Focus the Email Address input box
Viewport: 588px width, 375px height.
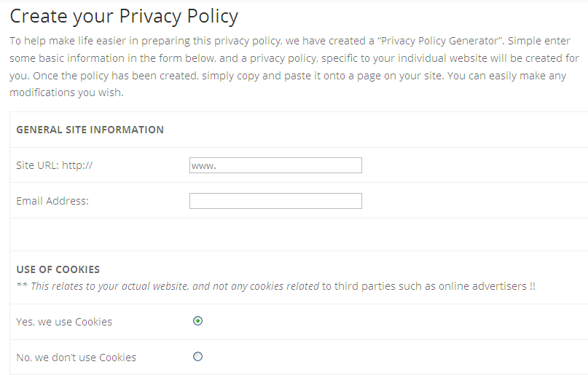(x=275, y=201)
